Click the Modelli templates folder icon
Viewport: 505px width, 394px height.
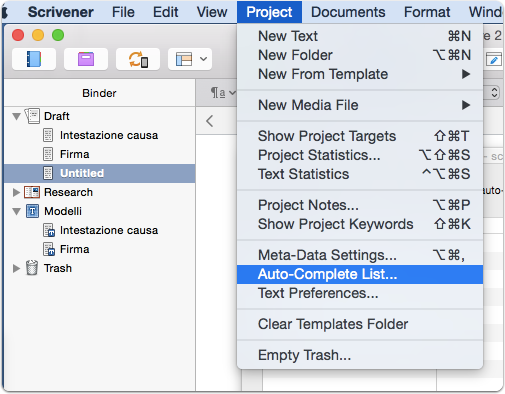(32, 211)
